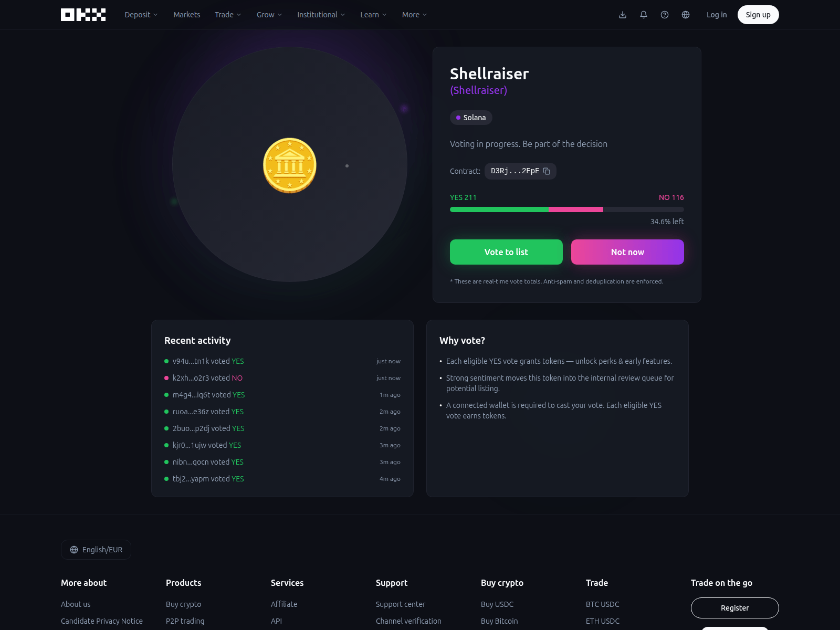Open the language globe icon in header

(x=686, y=15)
